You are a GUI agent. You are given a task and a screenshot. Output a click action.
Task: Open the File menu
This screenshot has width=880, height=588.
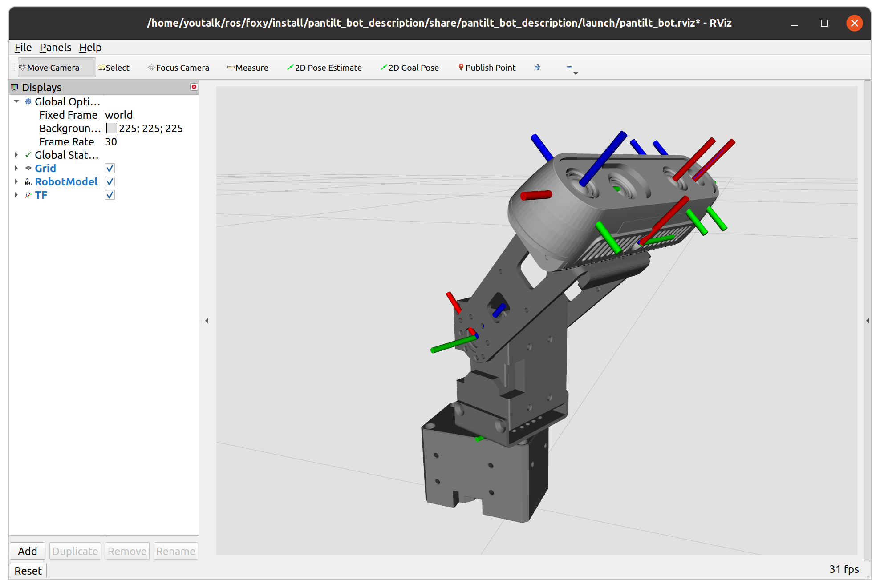(x=23, y=47)
